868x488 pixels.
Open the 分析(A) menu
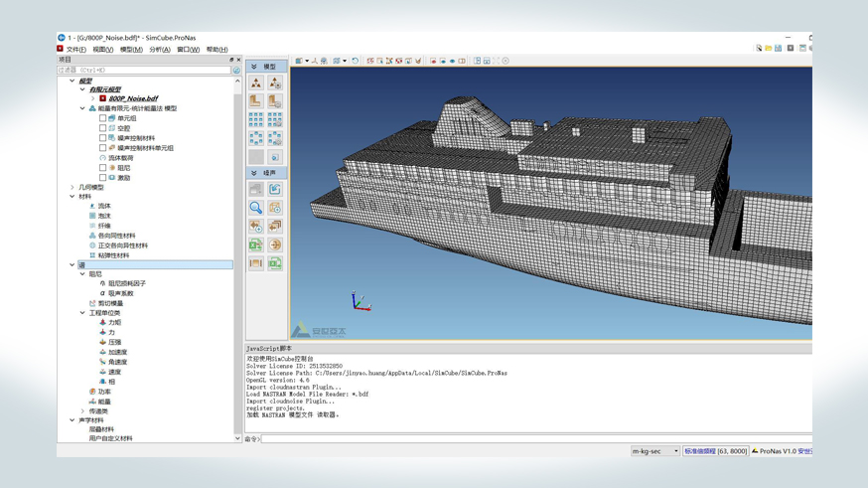[x=159, y=49]
